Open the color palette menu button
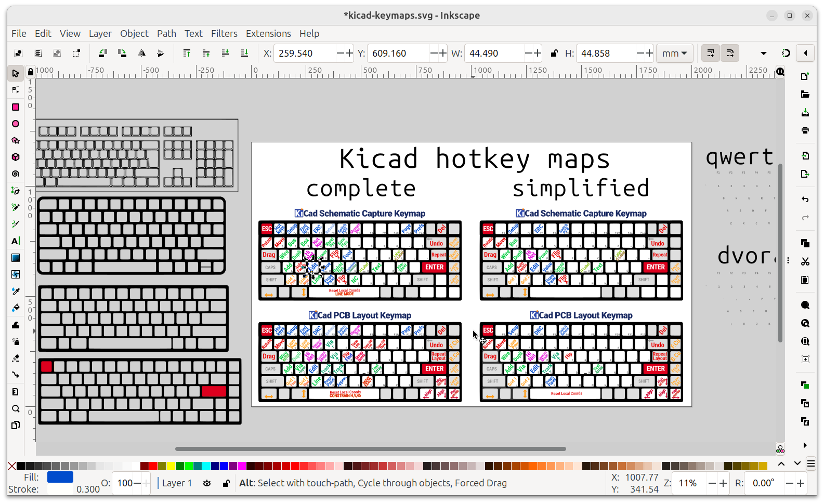Image resolution: width=824 pixels, height=504 pixels. 810,463
